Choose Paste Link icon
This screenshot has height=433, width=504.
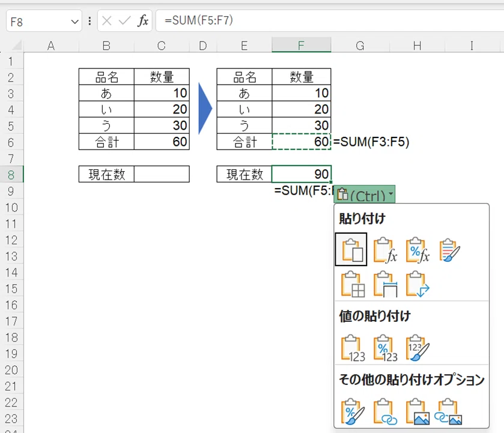click(x=385, y=411)
